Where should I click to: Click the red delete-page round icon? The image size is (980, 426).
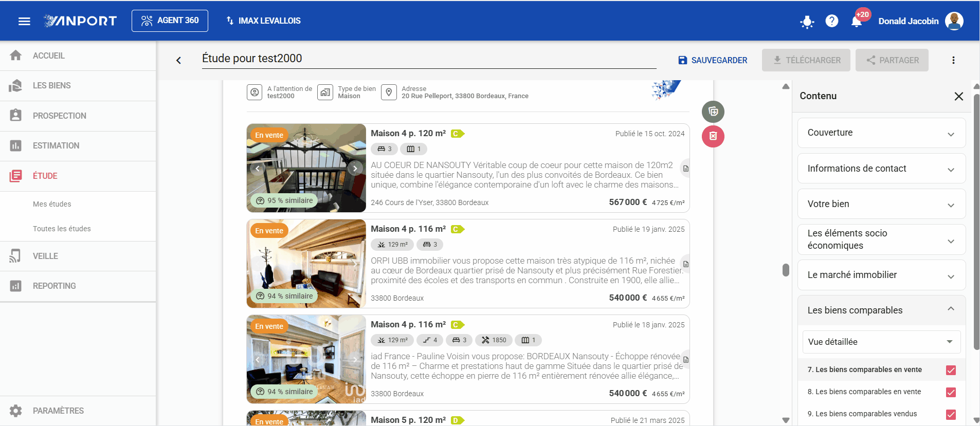(x=713, y=136)
